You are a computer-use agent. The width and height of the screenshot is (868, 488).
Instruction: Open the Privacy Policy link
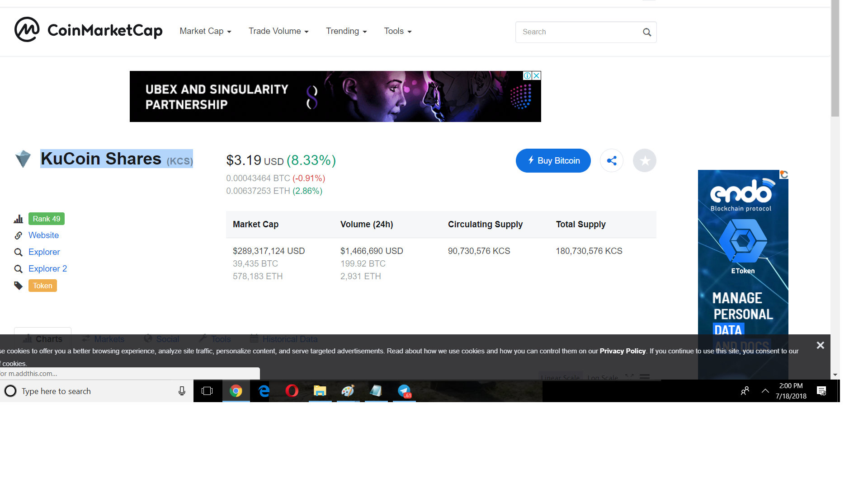pos(623,351)
